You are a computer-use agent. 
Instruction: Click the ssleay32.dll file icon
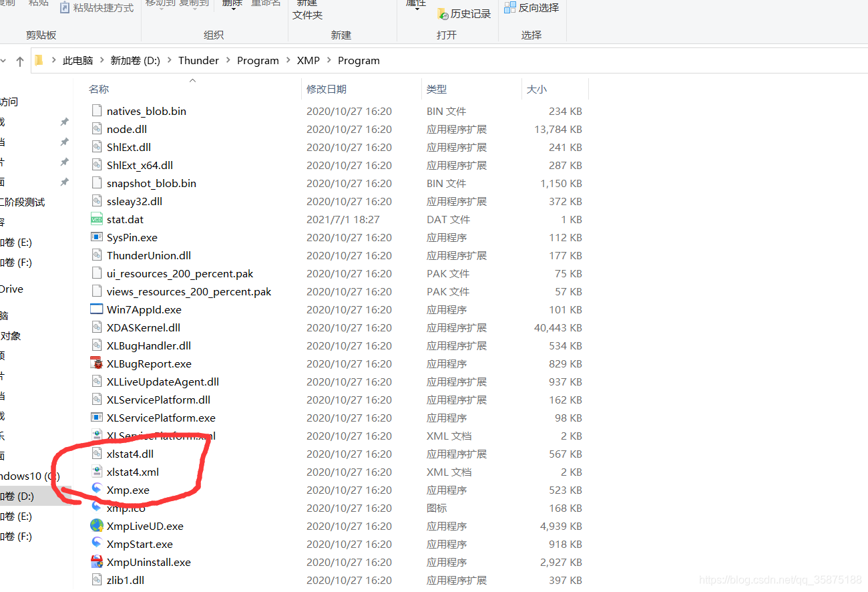[x=97, y=201]
